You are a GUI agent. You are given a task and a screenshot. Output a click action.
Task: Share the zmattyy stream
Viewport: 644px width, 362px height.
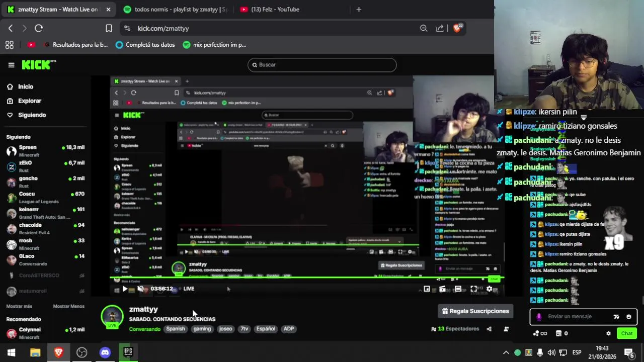[x=489, y=329]
